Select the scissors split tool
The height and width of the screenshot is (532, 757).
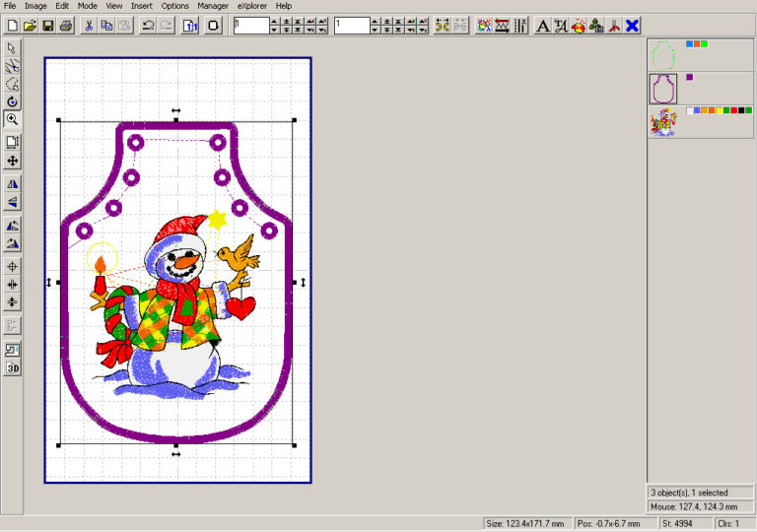pos(12,66)
